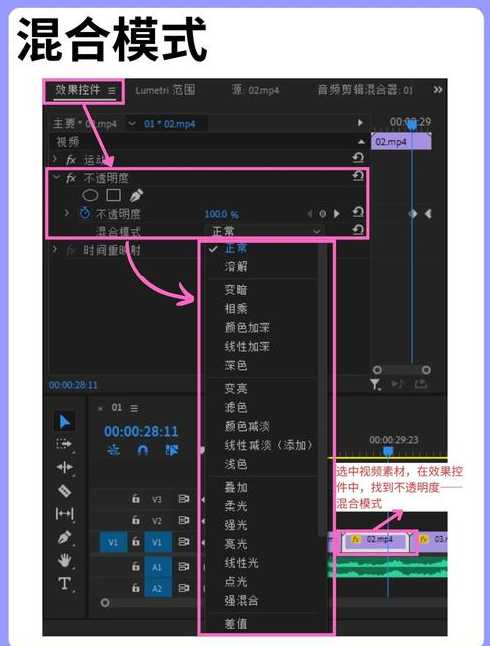The height and width of the screenshot is (646, 490).
Task: Select the free draw bezier mask pen
Action: 136,195
